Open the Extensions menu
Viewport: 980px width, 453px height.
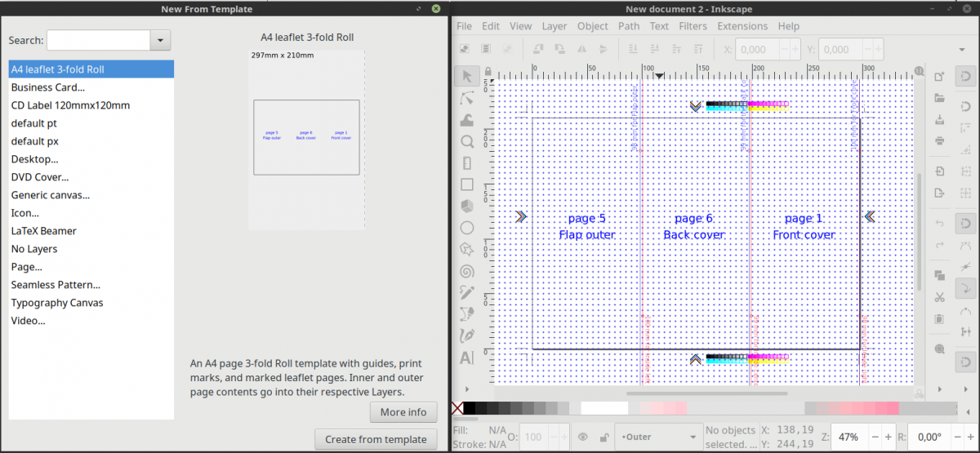click(x=742, y=26)
